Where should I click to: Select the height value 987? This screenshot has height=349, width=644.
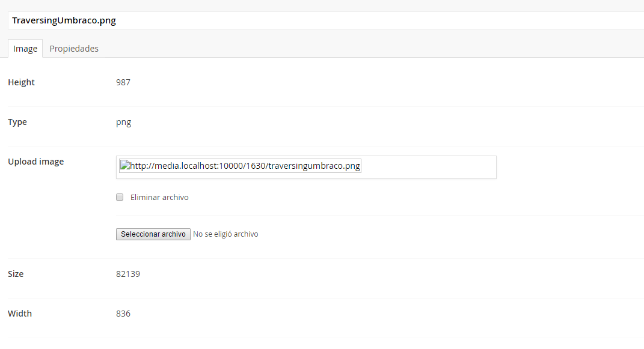pyautogui.click(x=123, y=82)
